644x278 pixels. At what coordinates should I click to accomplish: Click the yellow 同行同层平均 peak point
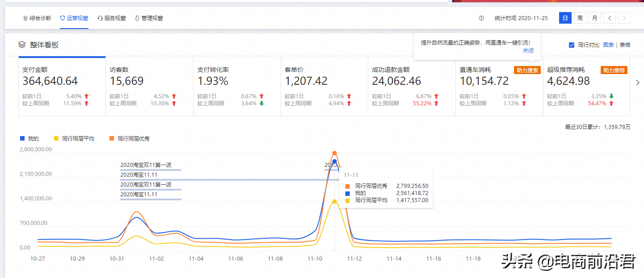pyautogui.click(x=334, y=202)
